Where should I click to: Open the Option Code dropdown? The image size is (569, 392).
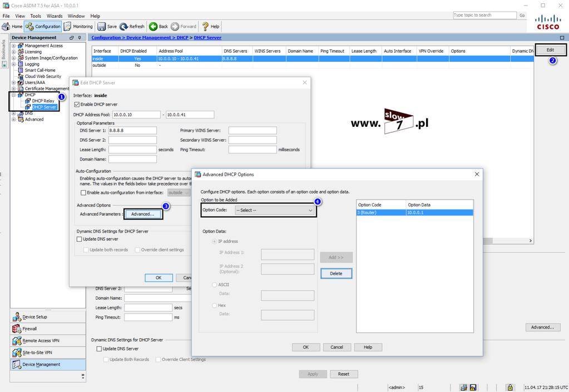coord(275,210)
